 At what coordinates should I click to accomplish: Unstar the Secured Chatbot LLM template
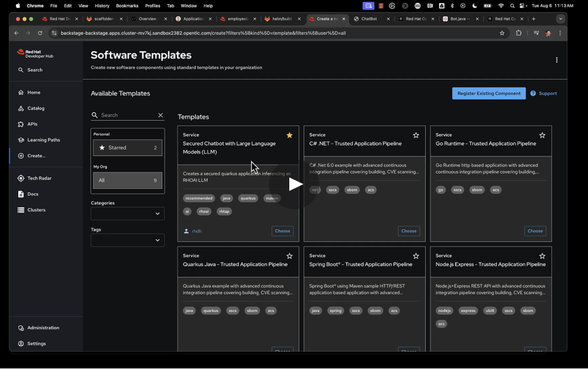tap(289, 135)
